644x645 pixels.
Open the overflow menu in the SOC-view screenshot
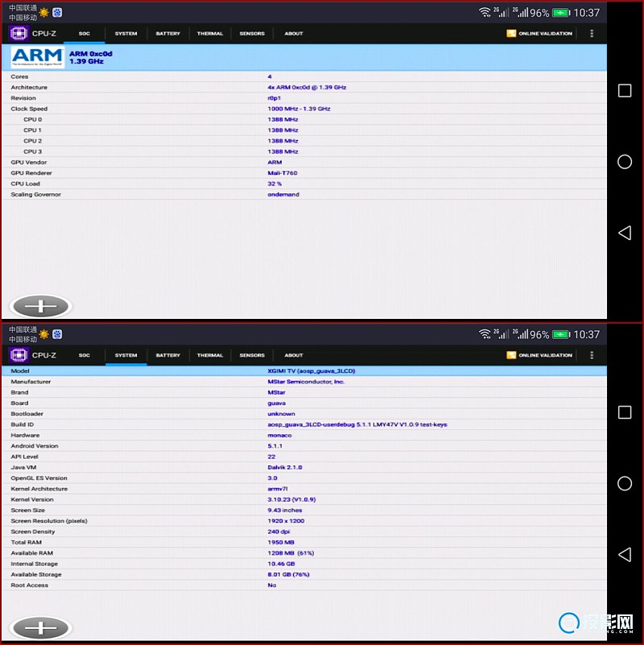(592, 33)
